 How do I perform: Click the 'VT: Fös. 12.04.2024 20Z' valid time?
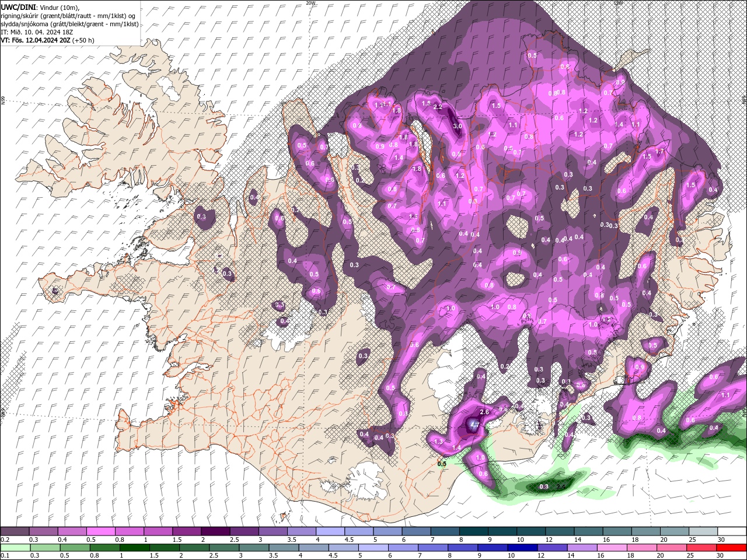pos(36,40)
